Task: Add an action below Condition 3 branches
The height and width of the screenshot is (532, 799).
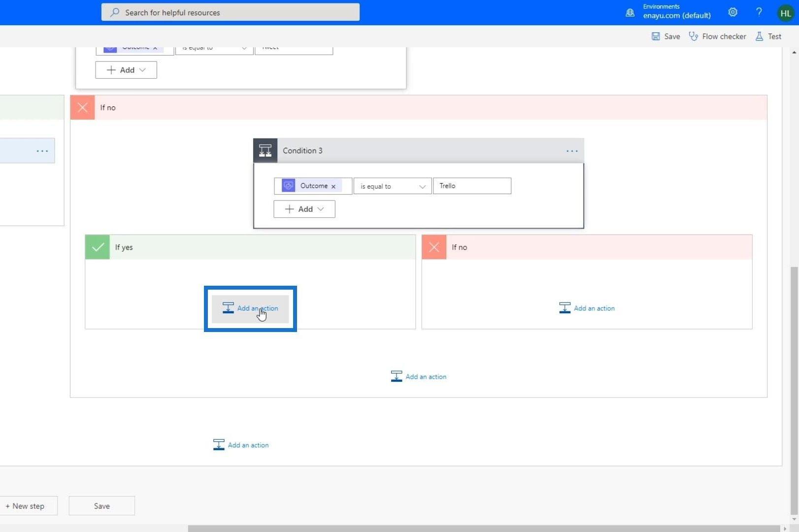Action: (419, 377)
